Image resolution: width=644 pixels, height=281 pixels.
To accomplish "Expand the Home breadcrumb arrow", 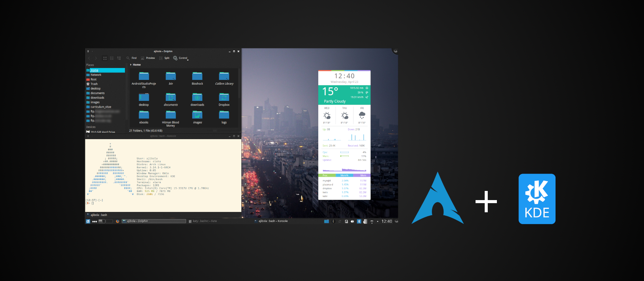I will pyautogui.click(x=131, y=65).
